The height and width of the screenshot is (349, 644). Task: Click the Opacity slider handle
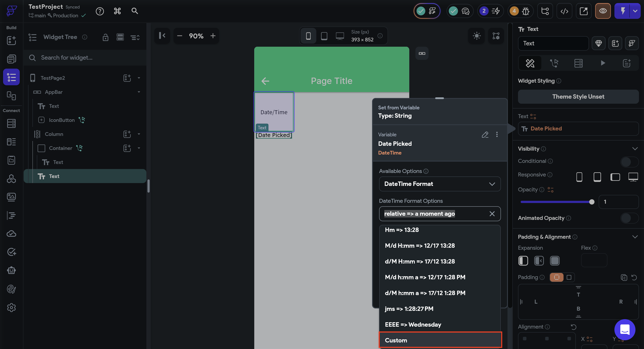(591, 202)
